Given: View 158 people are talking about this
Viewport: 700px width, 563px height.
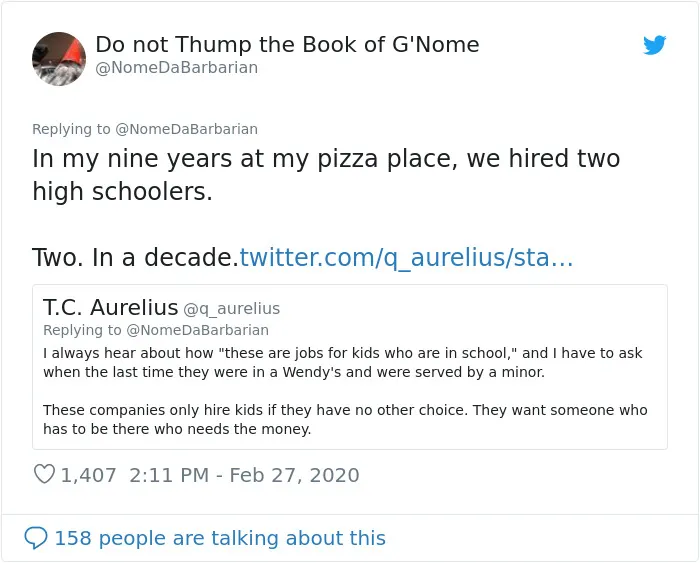Looking at the screenshot, I should [x=220, y=538].
